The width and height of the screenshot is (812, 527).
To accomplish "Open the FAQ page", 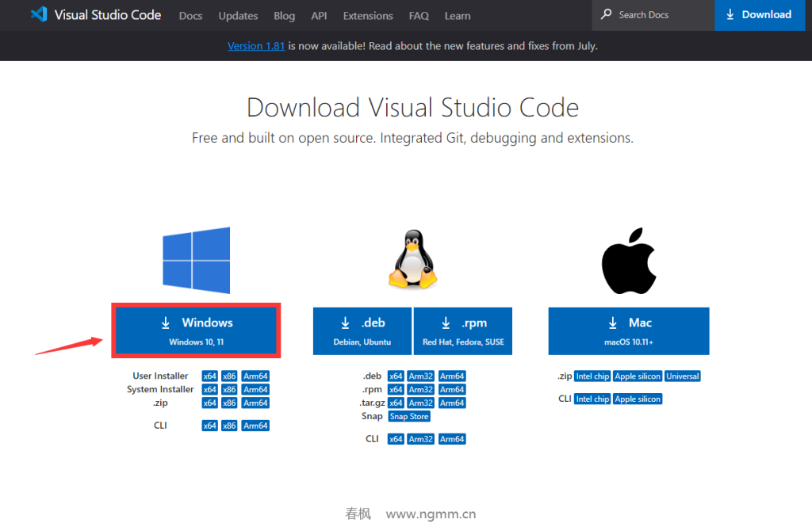I will click(x=419, y=16).
